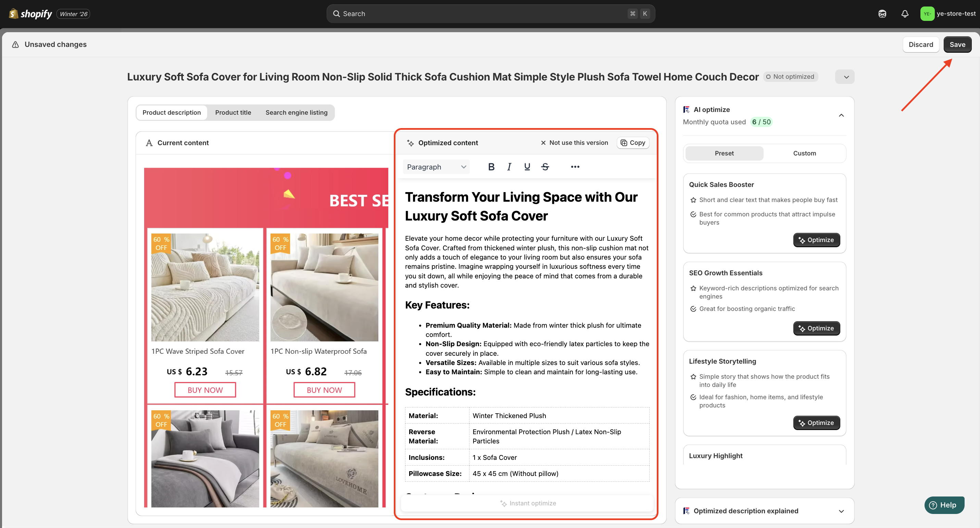Click Not use this version
980x528 pixels.
[574, 143]
